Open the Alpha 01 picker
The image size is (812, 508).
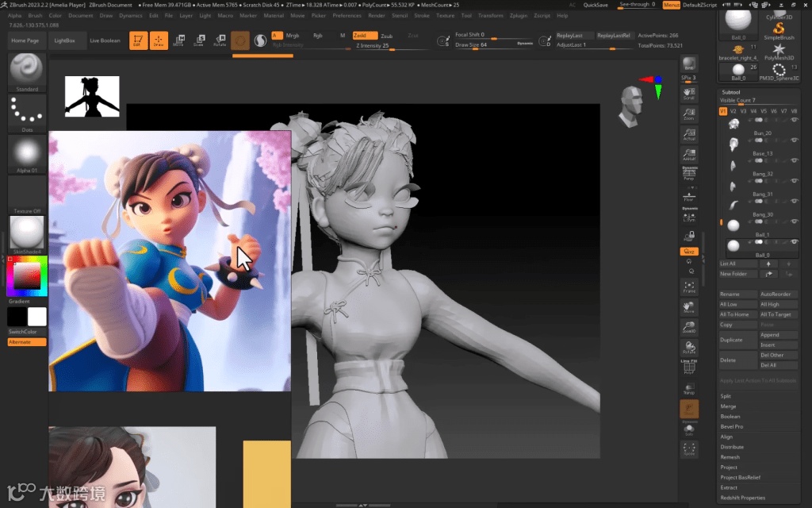pos(27,154)
